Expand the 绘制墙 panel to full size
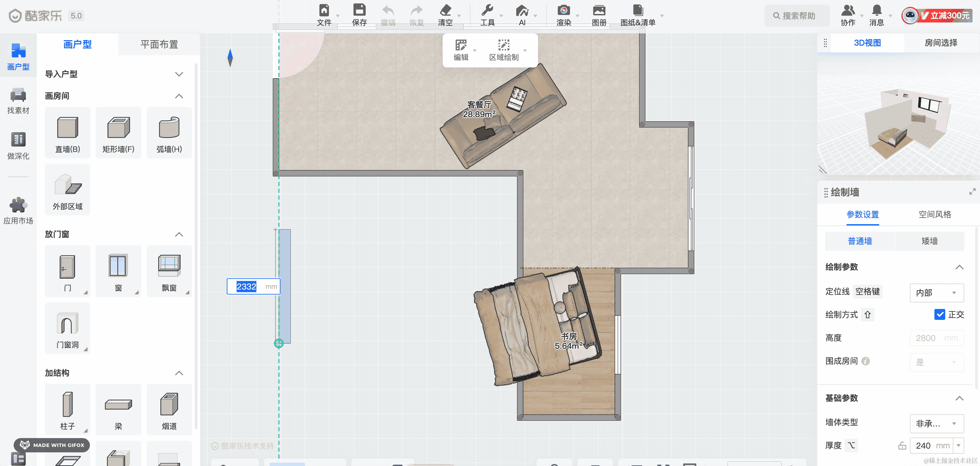Image resolution: width=980 pixels, height=466 pixels. click(x=972, y=192)
